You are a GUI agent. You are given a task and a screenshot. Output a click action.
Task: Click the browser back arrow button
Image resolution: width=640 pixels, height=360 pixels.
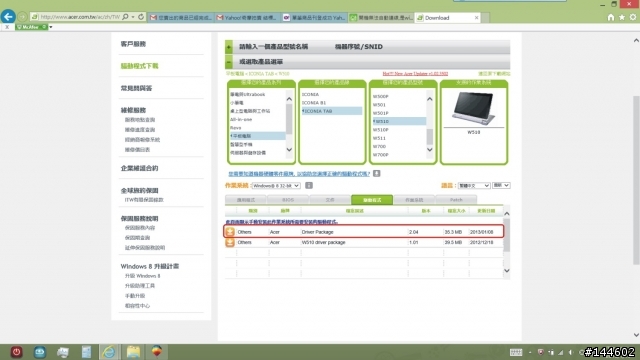click(8, 17)
